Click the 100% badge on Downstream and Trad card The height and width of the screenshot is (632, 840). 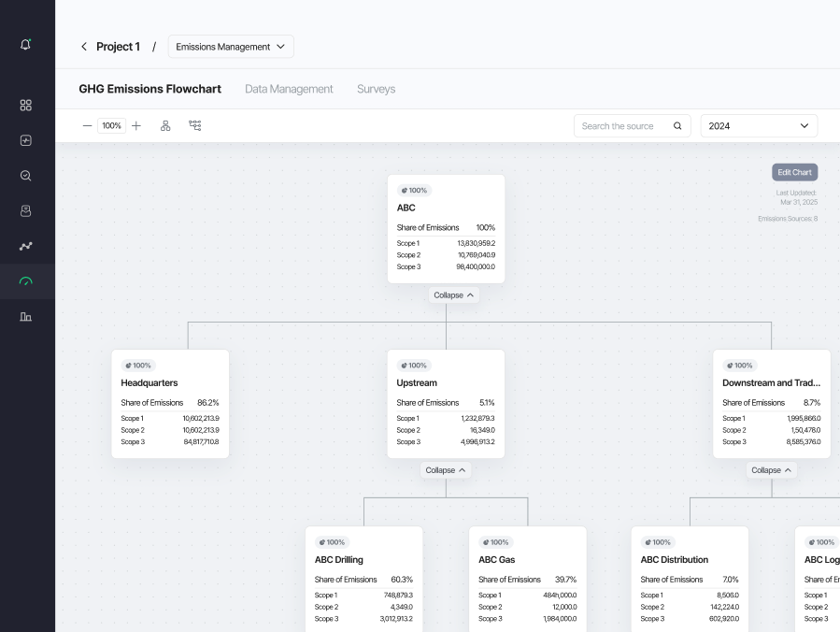(x=740, y=366)
